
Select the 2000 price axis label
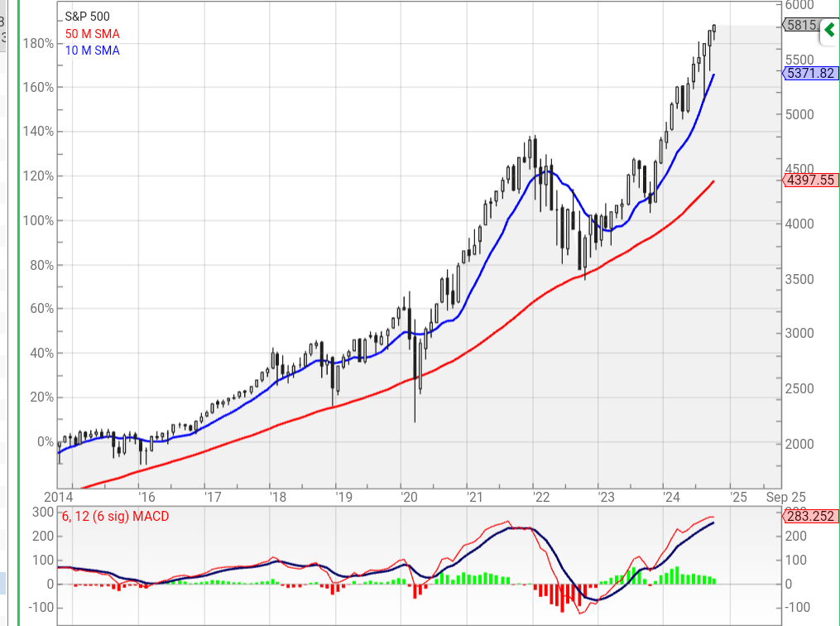click(x=799, y=444)
